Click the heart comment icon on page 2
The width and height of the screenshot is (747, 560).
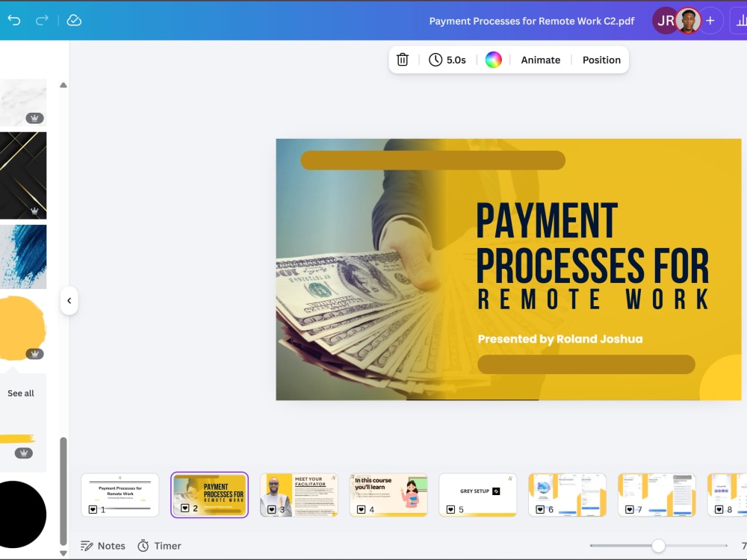click(185, 508)
